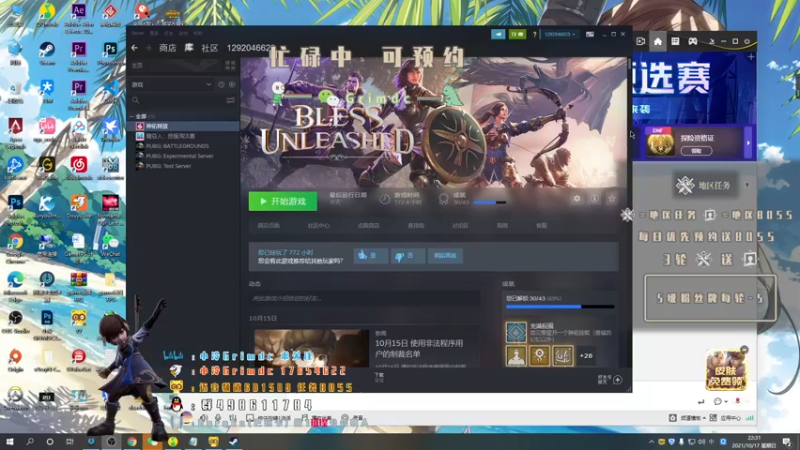The image size is (800, 450).
Task: Open Steam from the taskbar
Action: pyautogui.click(x=234, y=442)
